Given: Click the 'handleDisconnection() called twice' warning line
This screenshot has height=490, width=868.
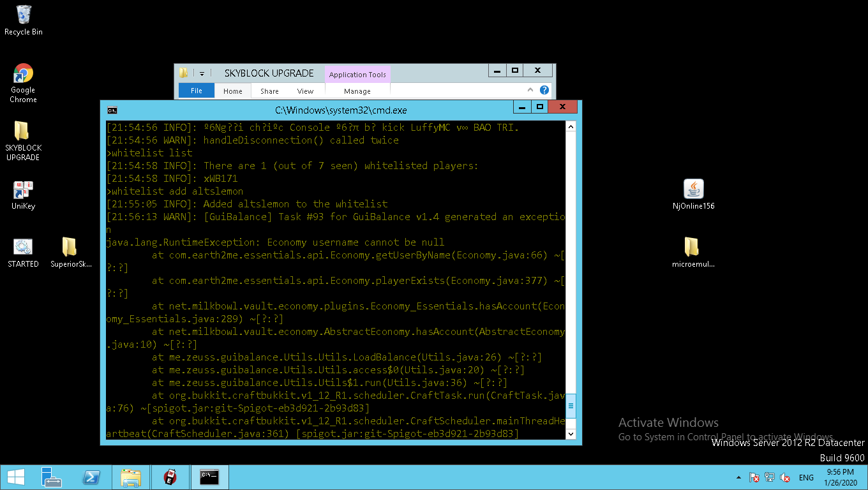Looking at the screenshot, I should pyautogui.click(x=252, y=140).
